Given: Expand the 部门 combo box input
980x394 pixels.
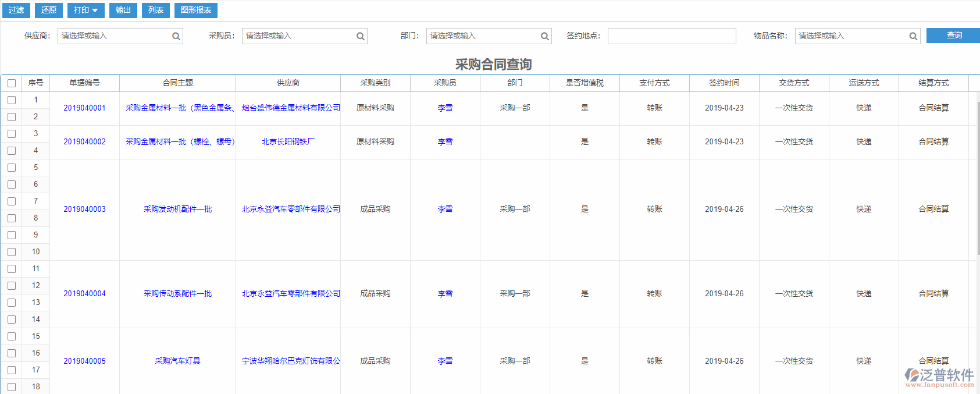Looking at the screenshot, I should click(x=483, y=36).
